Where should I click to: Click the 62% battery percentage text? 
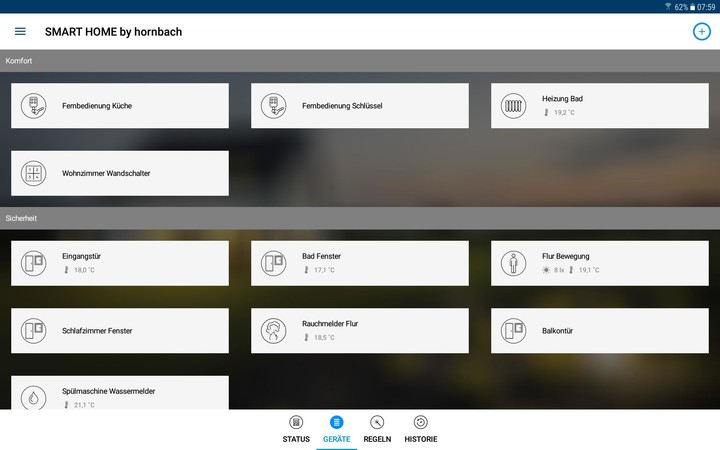tap(681, 7)
